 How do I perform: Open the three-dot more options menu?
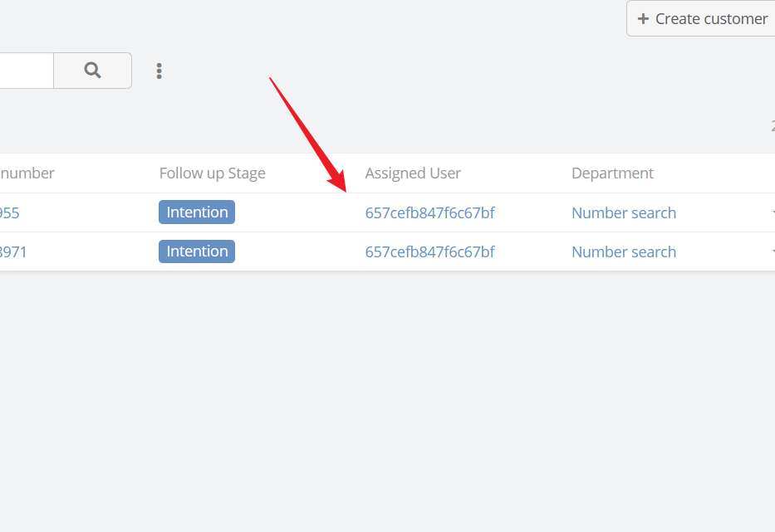(159, 71)
